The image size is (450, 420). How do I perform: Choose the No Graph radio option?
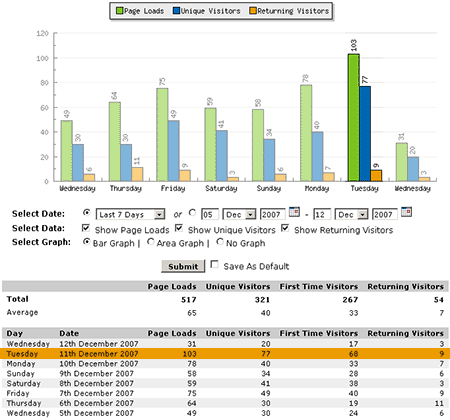click(x=220, y=242)
